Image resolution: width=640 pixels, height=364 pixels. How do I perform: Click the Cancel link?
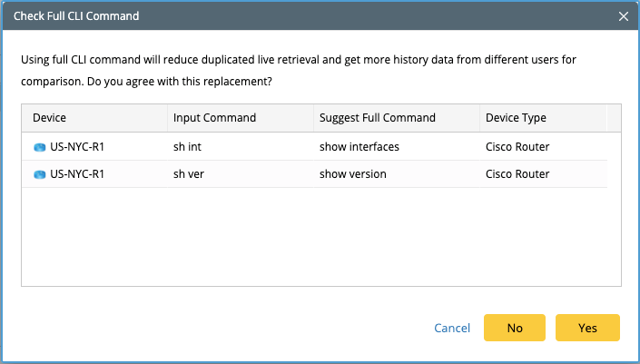[x=452, y=328]
